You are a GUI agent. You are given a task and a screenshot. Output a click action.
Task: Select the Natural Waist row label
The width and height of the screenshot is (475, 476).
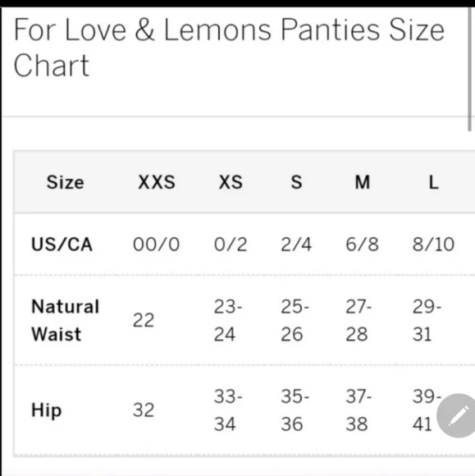66,320
